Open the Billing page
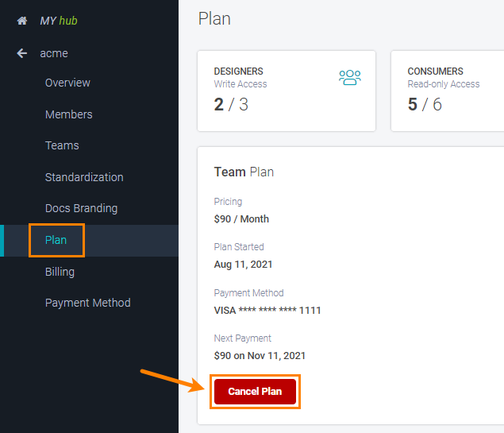504x433 pixels. (x=60, y=272)
